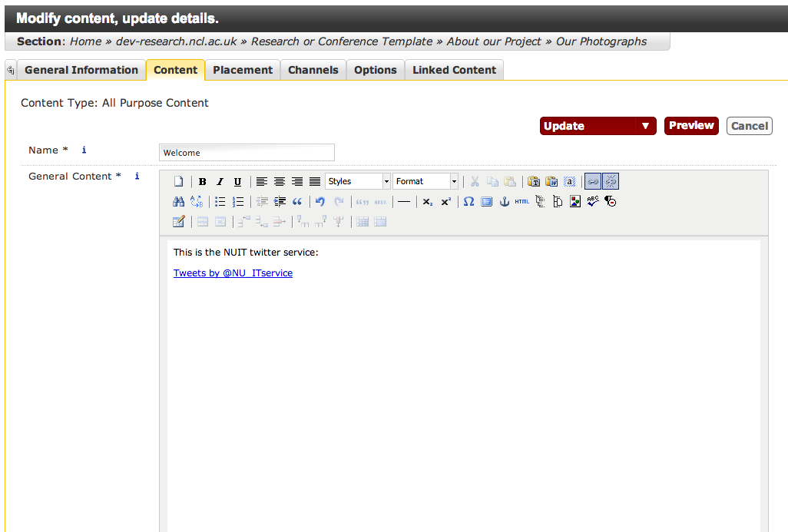Insert special character with omega icon
Screen dimensions: 788x532
tap(468, 202)
